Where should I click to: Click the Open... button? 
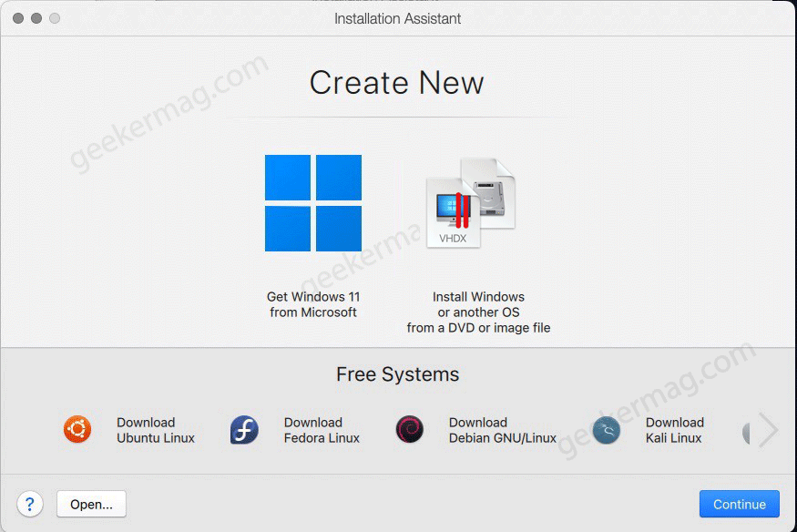(x=91, y=504)
